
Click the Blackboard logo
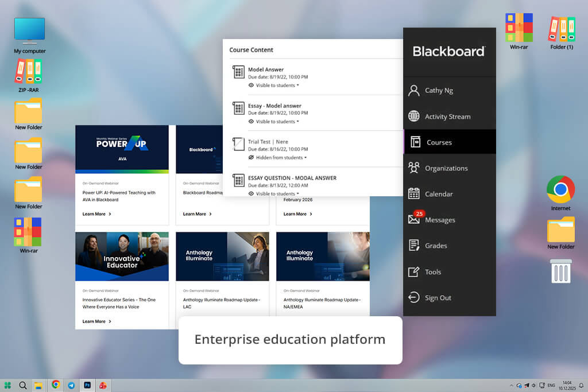[448, 51]
